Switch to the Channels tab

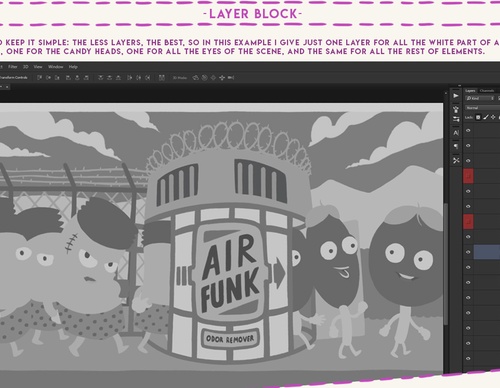click(487, 91)
